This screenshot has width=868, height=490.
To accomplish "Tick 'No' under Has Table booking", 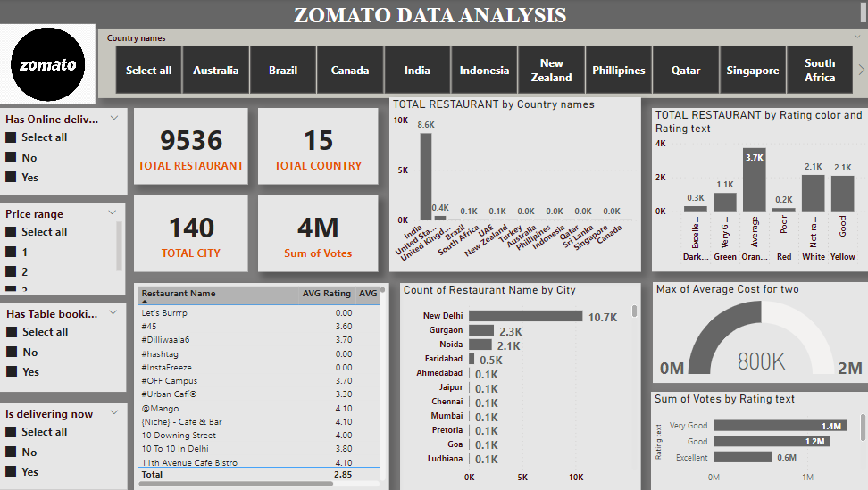I will [12, 353].
